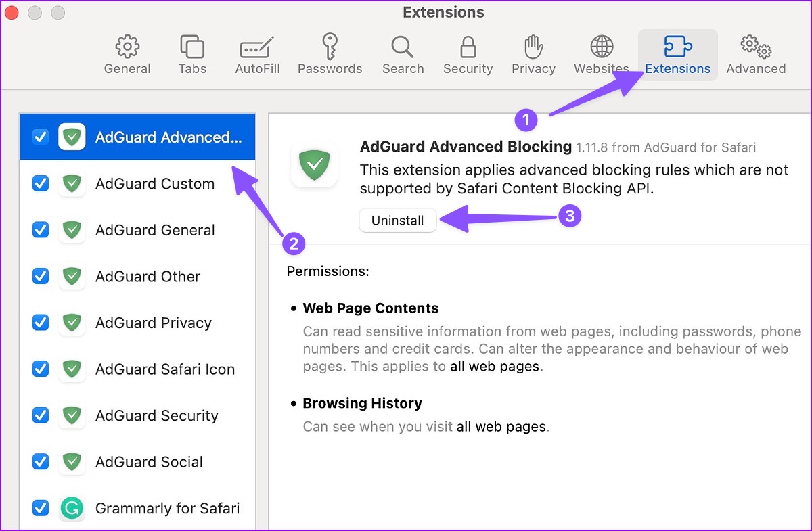Select AdGuard Security in the extension list
This screenshot has height=531, width=812.
pos(156,415)
